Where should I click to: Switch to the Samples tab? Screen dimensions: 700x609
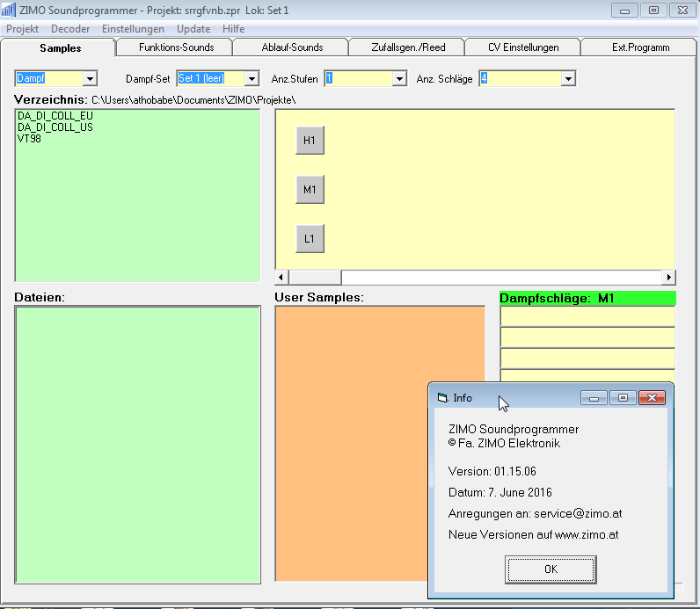[61, 47]
